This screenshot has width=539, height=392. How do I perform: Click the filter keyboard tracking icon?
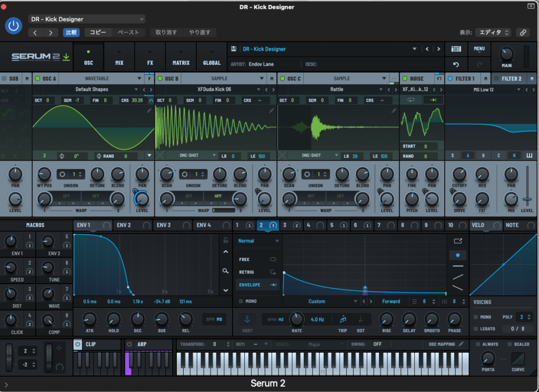tap(530, 156)
